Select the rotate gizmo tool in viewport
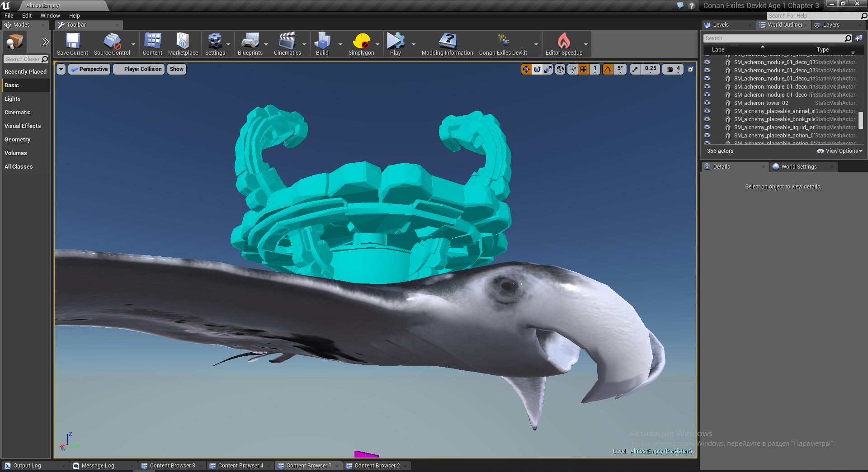The width and height of the screenshot is (868, 472). 537,69
